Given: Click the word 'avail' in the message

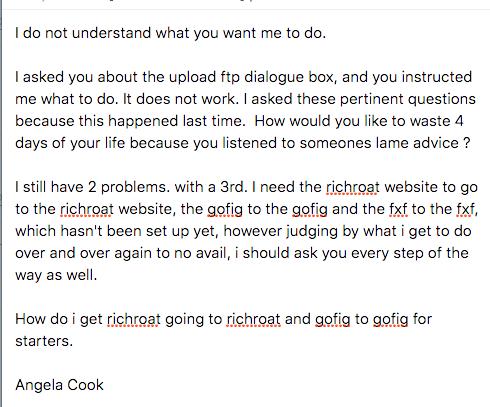Looking at the screenshot, I should [x=211, y=253].
